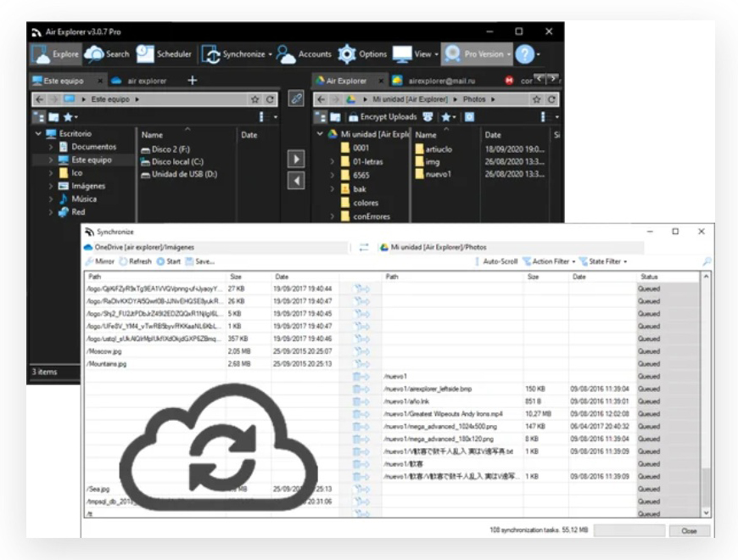Screen dimensions: 738x560
Task: Open the Scheduler from the main toolbar
Action: coord(164,54)
